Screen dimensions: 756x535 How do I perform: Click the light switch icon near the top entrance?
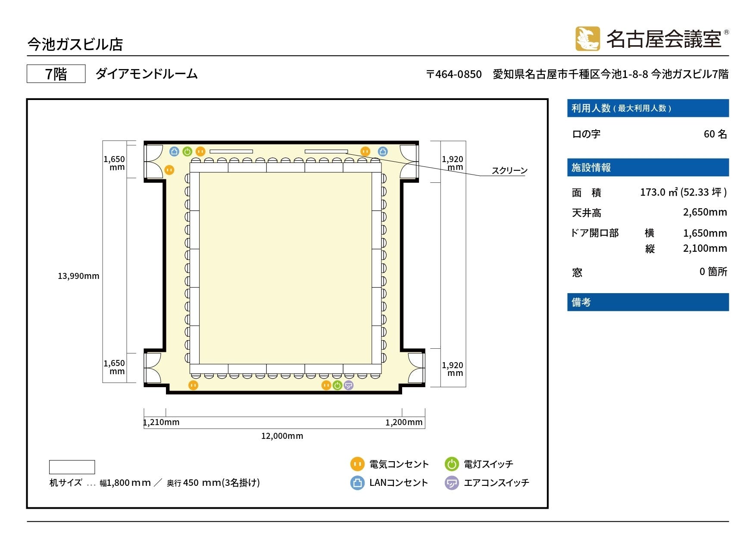pyautogui.click(x=187, y=151)
